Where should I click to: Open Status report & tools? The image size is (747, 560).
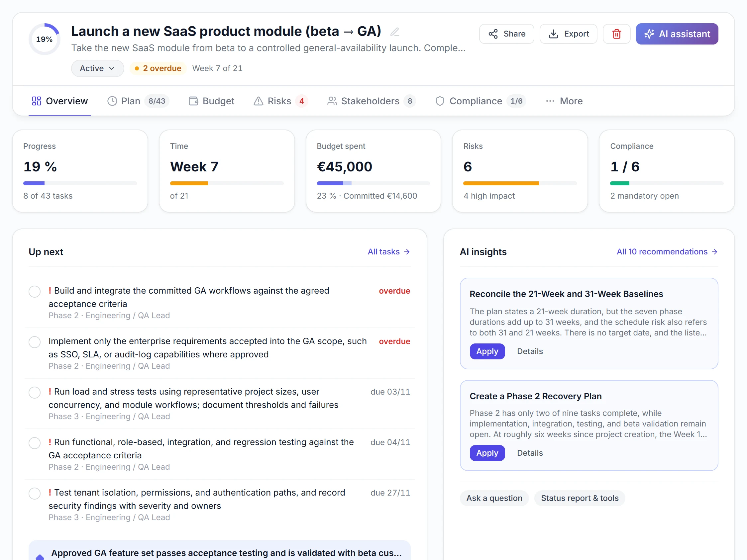coord(580,498)
